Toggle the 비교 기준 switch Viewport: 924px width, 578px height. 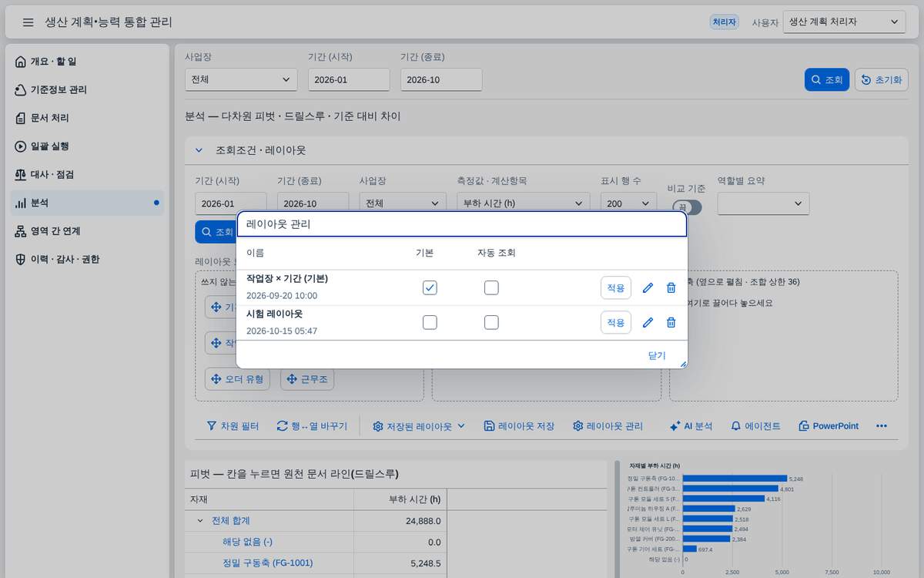tap(687, 207)
